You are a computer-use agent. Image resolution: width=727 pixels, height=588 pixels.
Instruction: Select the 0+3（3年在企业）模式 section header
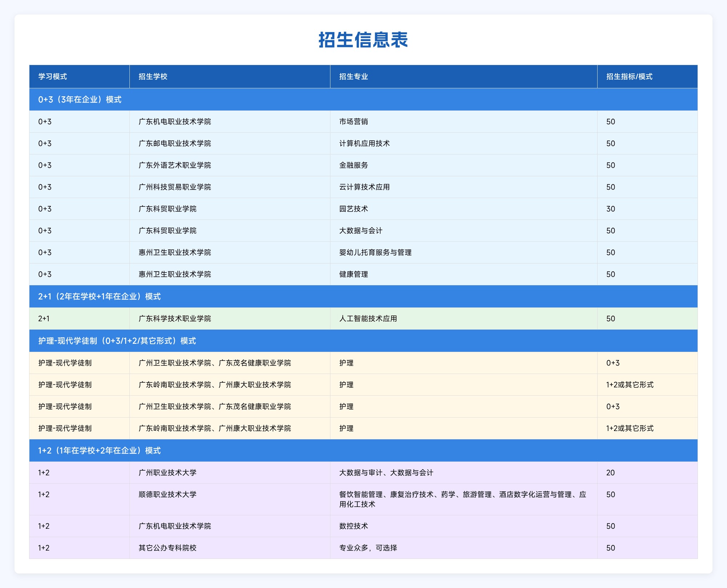click(x=363, y=100)
